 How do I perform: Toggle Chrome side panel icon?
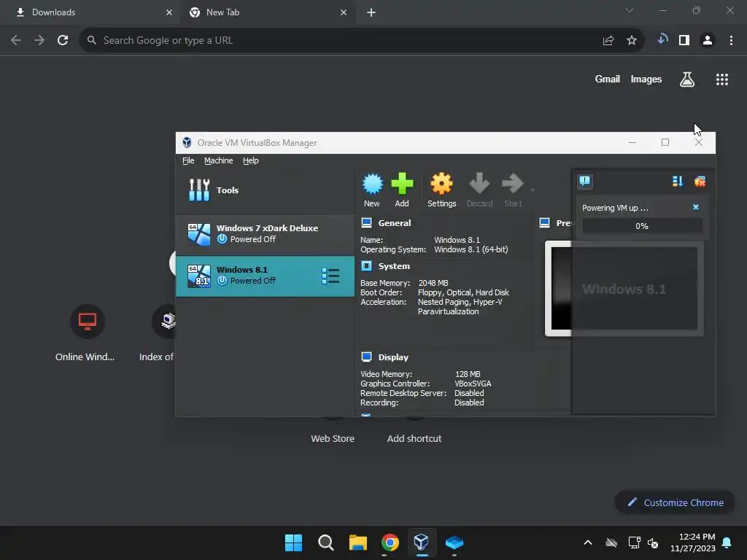(x=684, y=41)
